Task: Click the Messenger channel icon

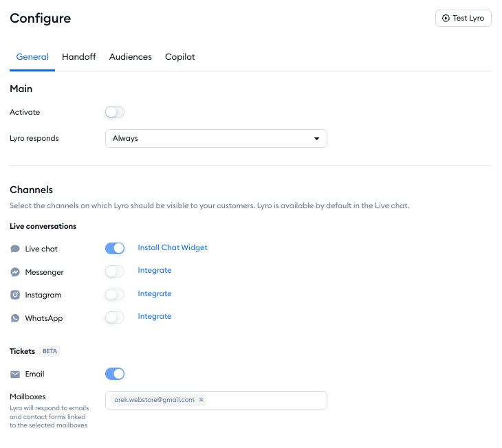Action: click(15, 272)
